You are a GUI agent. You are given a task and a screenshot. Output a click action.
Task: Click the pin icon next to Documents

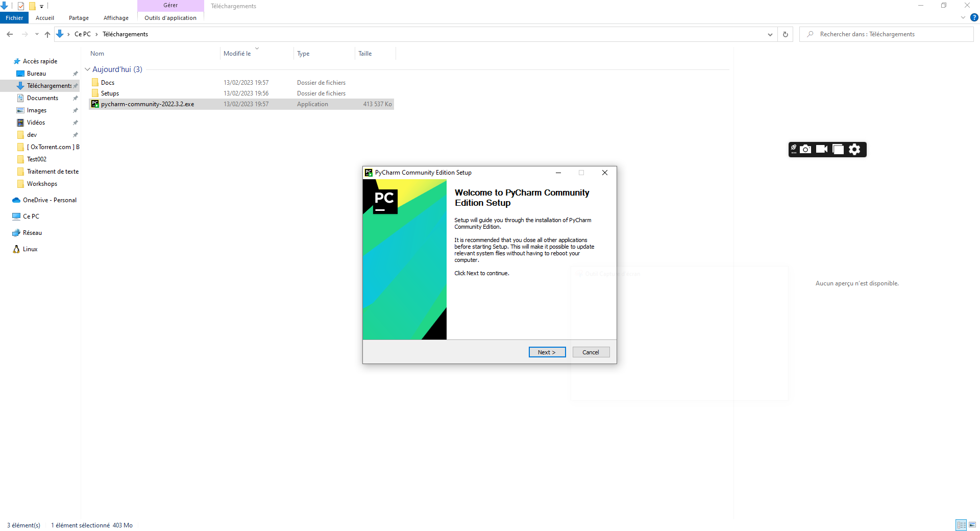click(75, 98)
